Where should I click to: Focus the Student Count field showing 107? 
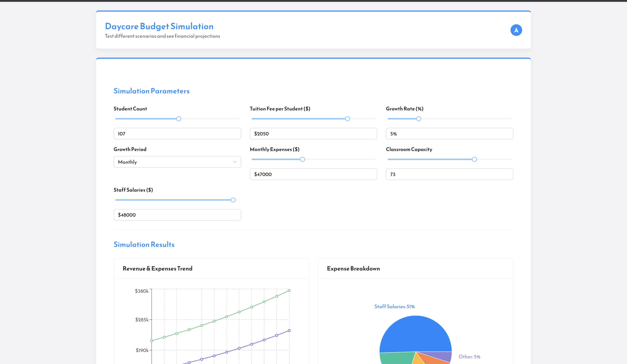coord(177,134)
